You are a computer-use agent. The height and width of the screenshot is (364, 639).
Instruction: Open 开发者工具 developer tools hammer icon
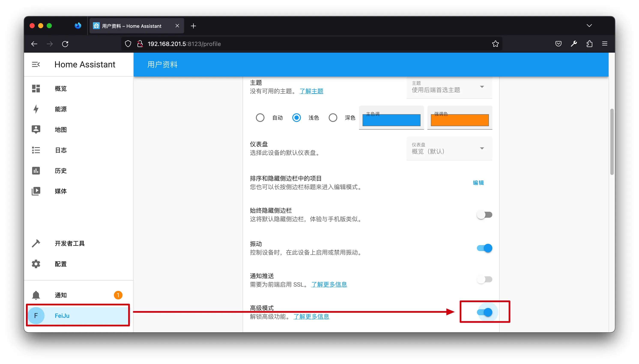36,243
